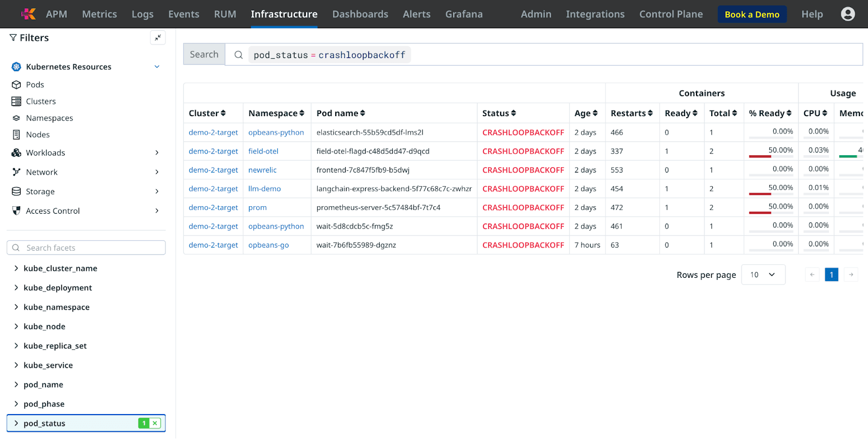This screenshot has height=439, width=868.
Task: Click the magnifier icon in query bar
Action: 238,55
